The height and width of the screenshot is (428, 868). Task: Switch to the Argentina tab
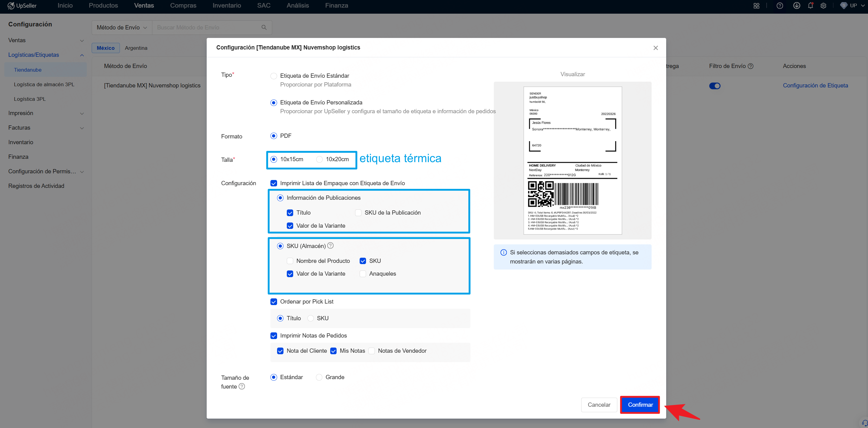click(136, 48)
